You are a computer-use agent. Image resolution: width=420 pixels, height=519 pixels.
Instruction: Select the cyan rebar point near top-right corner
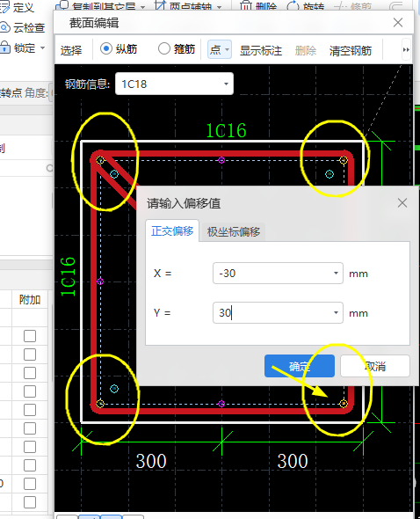tap(329, 174)
